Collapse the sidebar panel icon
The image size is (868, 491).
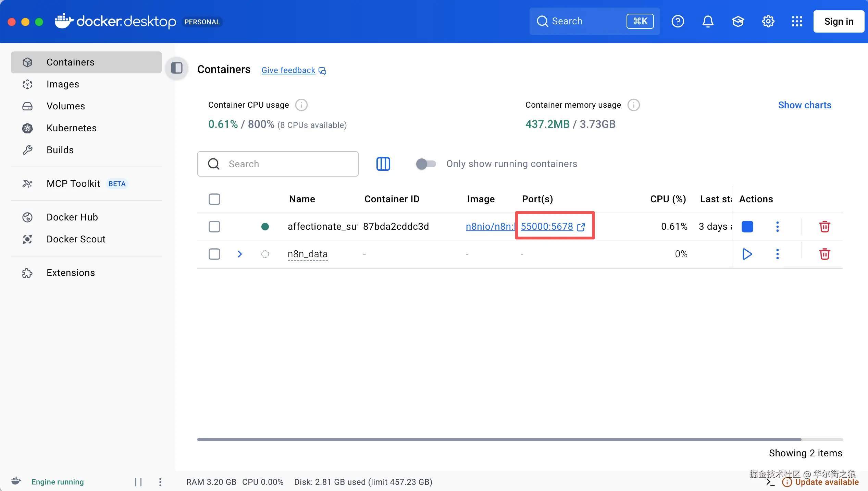click(177, 68)
